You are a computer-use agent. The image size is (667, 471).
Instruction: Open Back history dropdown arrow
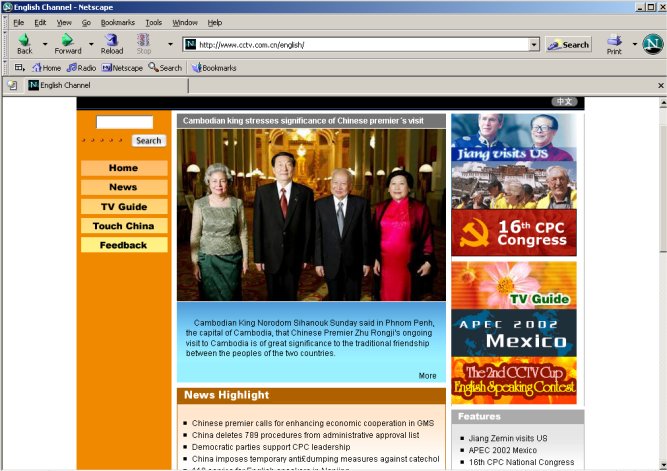pyautogui.click(x=45, y=44)
